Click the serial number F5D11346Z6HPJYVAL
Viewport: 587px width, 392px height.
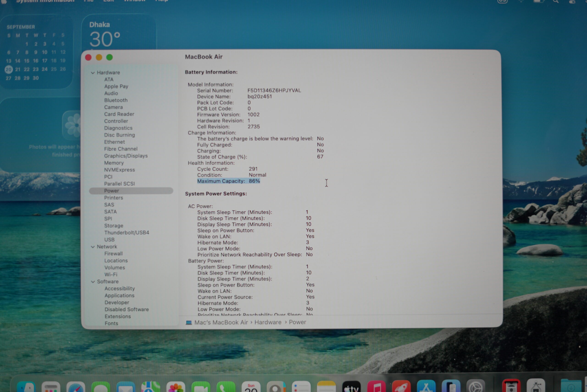[274, 91]
